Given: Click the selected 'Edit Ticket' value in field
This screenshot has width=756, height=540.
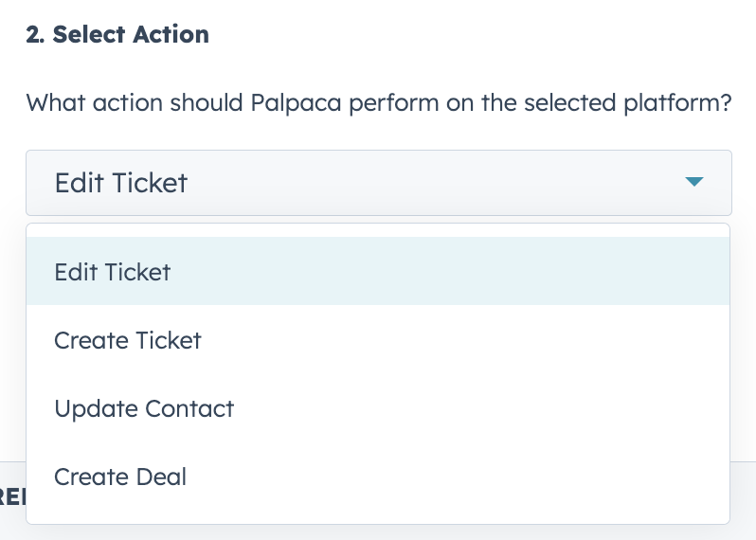Looking at the screenshot, I should coord(121,183).
